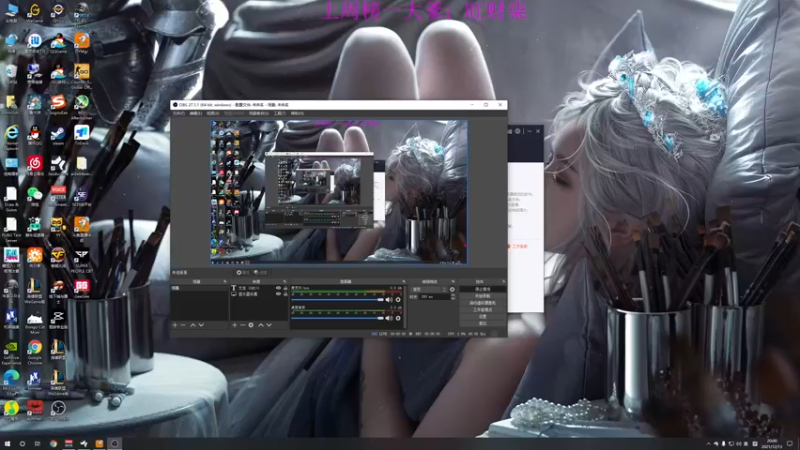This screenshot has width=800, height=450.
Task: Open Microsoft Edge desktop shortcut
Action: tap(11, 382)
